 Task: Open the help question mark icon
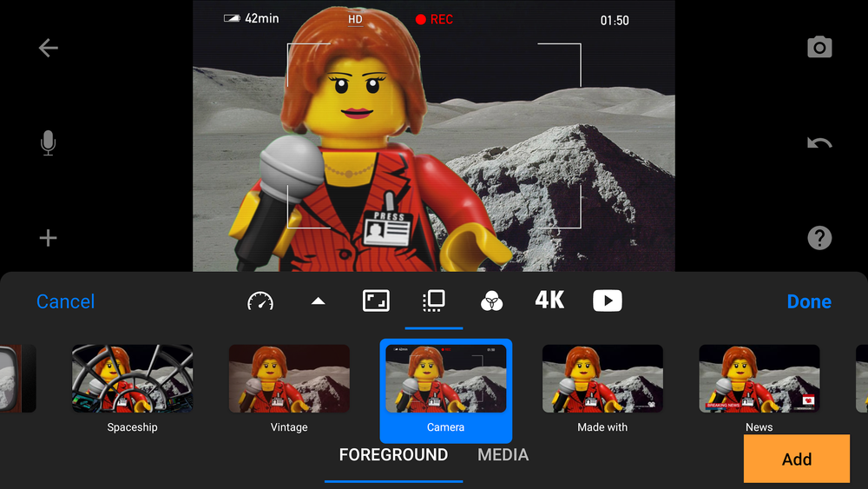point(819,238)
